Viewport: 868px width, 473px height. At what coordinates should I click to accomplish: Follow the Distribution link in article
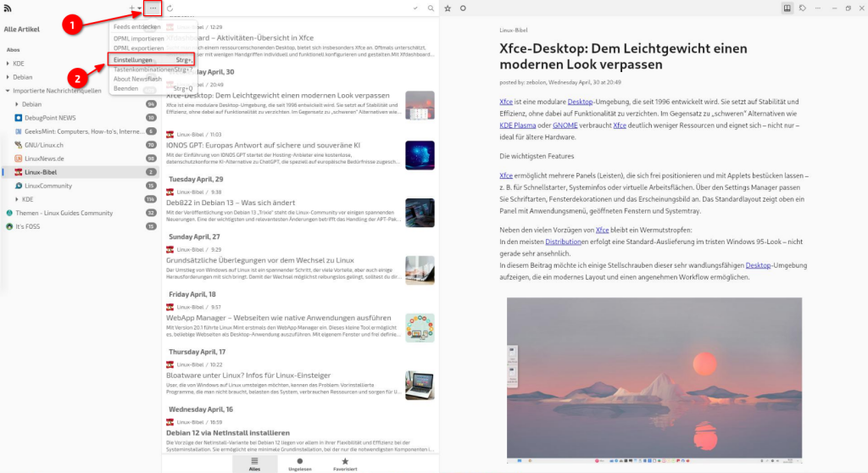(561, 242)
